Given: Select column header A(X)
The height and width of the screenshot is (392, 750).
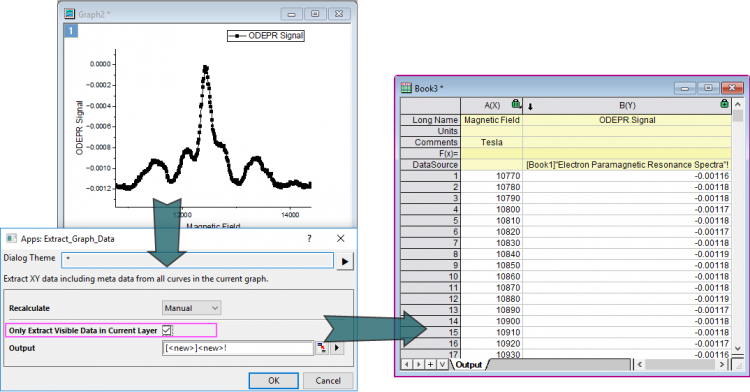Looking at the screenshot, I should pos(492,105).
